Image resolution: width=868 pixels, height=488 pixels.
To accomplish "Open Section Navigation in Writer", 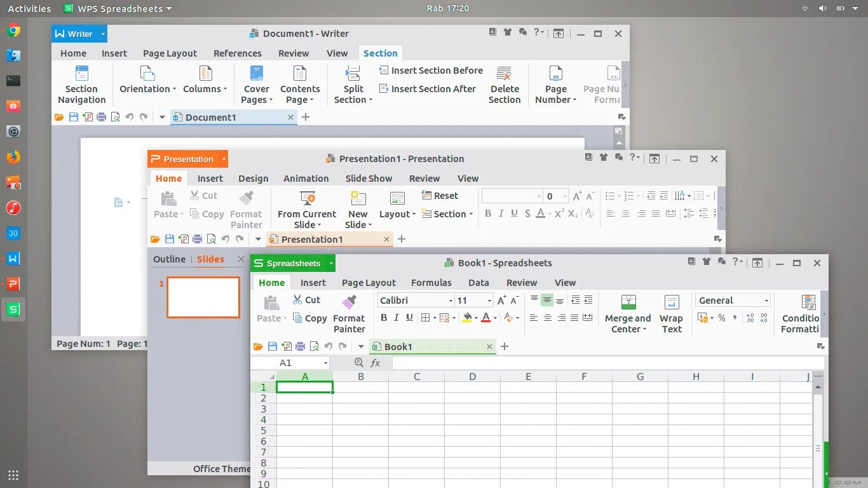I will coord(81,84).
